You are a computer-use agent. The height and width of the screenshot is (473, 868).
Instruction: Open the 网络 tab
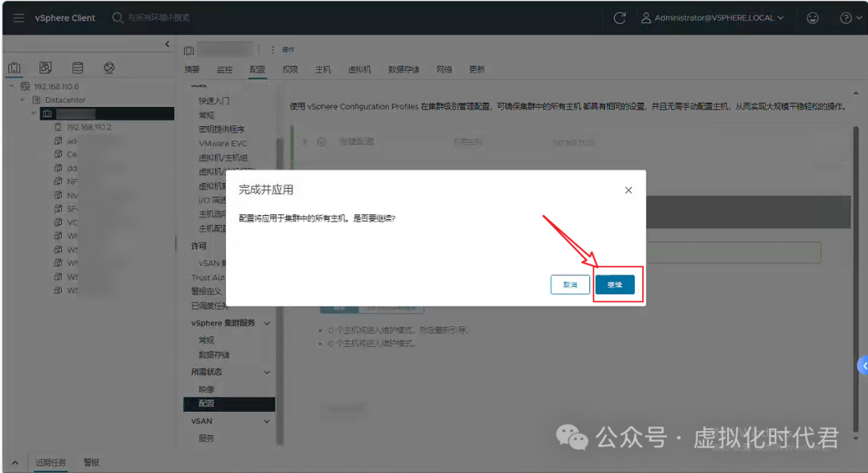tap(444, 69)
